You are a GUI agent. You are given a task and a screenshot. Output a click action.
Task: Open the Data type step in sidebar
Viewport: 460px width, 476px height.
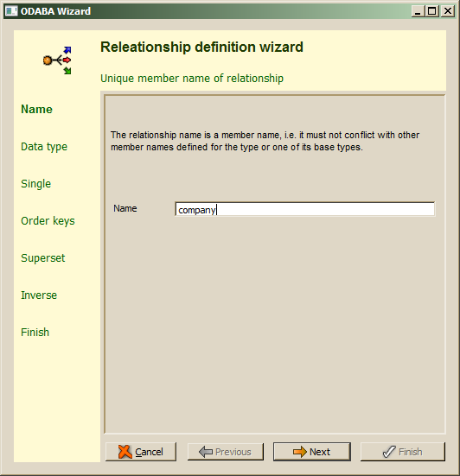[44, 147]
